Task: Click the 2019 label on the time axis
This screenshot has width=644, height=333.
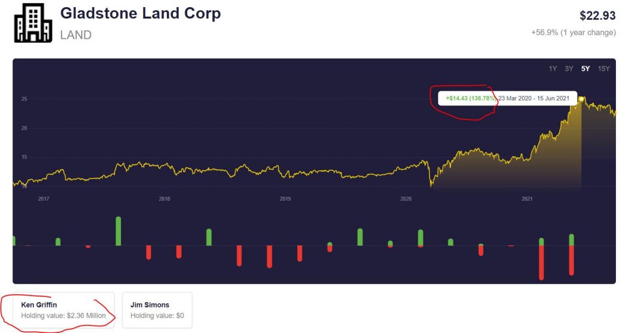Action: [285, 199]
